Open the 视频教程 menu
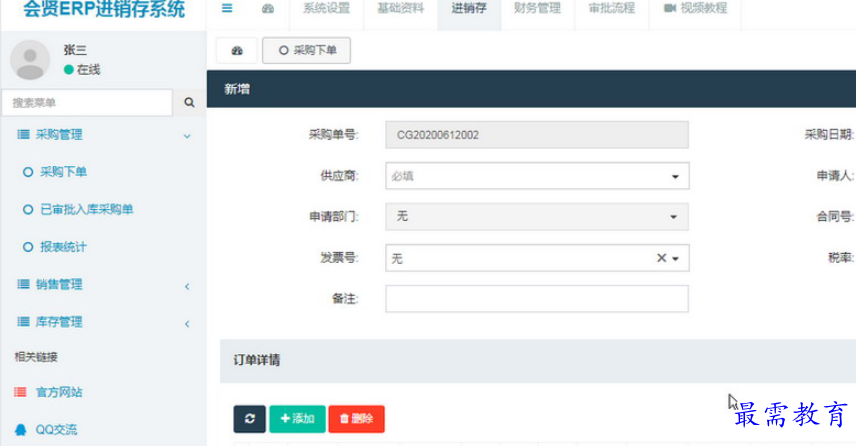Viewport: 856px width, 446px height. (x=695, y=8)
